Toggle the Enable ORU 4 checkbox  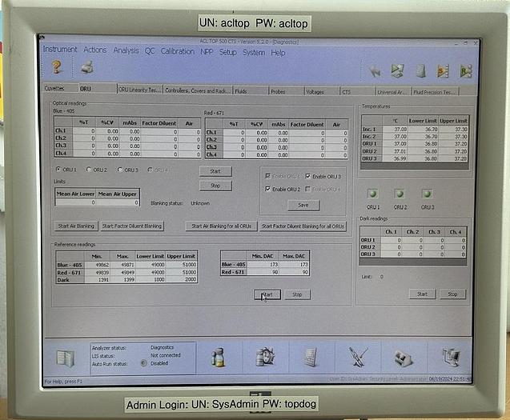[x=307, y=189]
